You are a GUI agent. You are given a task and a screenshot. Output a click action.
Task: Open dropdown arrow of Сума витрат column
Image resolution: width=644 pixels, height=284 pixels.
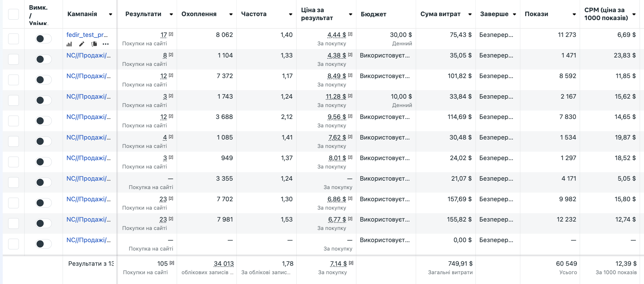pyautogui.click(x=470, y=14)
